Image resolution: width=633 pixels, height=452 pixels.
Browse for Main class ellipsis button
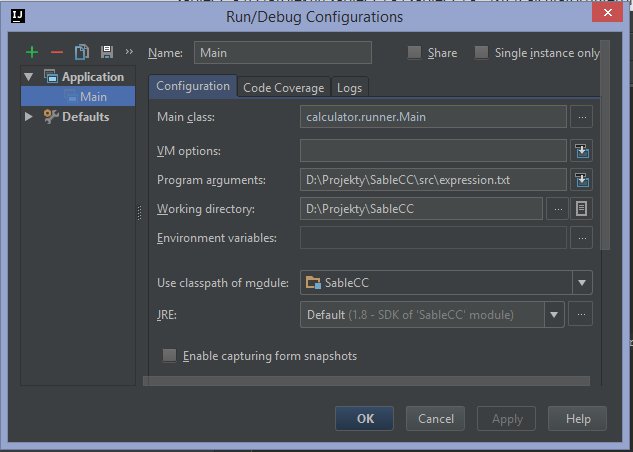(x=581, y=117)
